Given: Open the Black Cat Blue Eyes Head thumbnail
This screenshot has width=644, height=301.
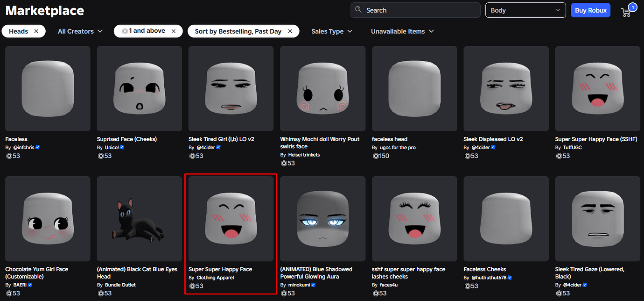Looking at the screenshot, I should [x=140, y=219].
